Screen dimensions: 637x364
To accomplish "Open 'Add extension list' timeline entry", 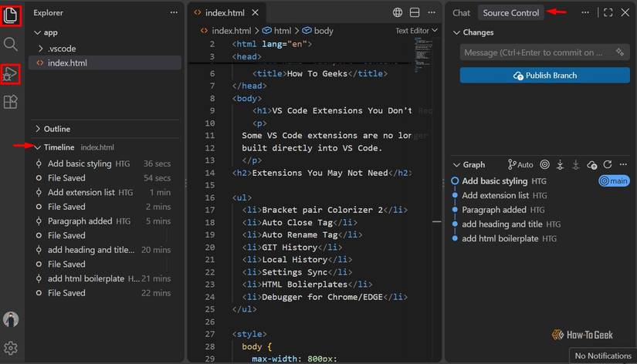I will tap(105, 192).
